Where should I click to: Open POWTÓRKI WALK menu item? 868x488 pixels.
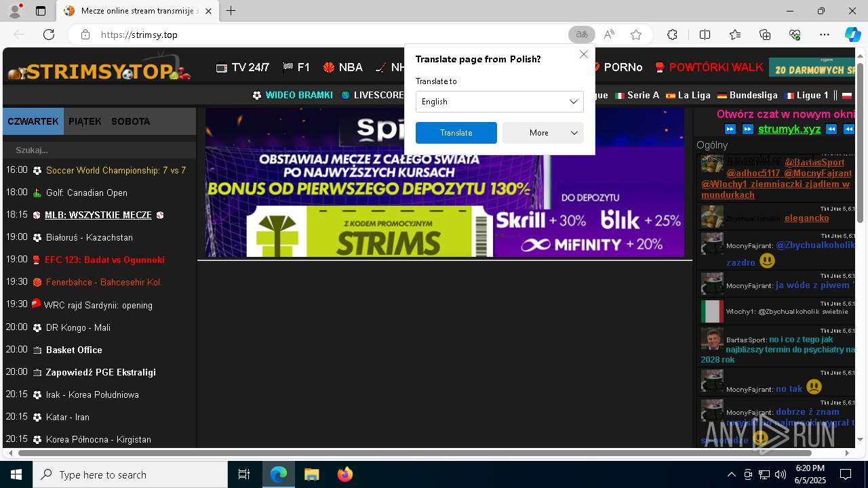709,67
